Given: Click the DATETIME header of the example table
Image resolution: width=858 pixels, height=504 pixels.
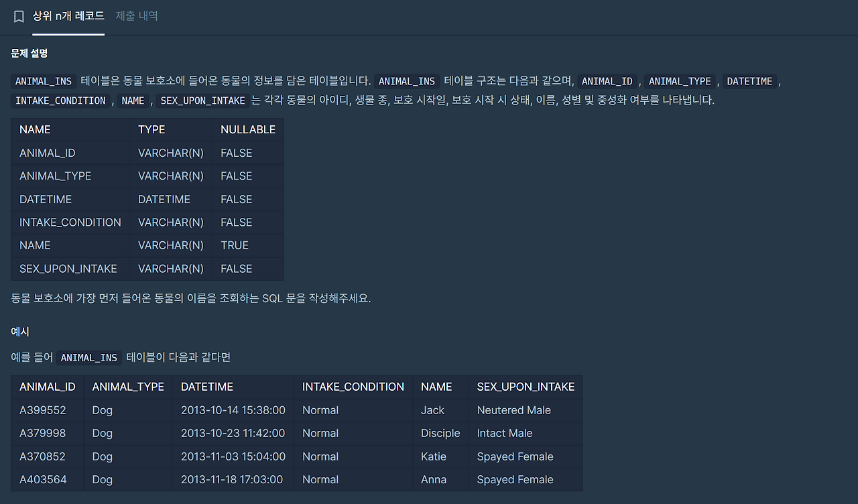Looking at the screenshot, I should tap(206, 387).
